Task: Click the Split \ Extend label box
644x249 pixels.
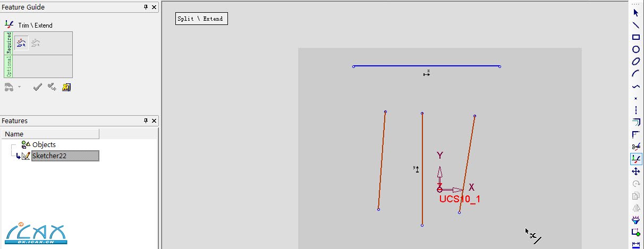Action: 201,19
